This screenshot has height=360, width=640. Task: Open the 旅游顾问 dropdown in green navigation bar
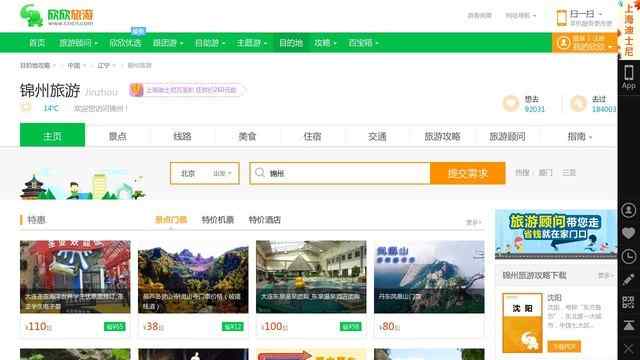(78, 43)
